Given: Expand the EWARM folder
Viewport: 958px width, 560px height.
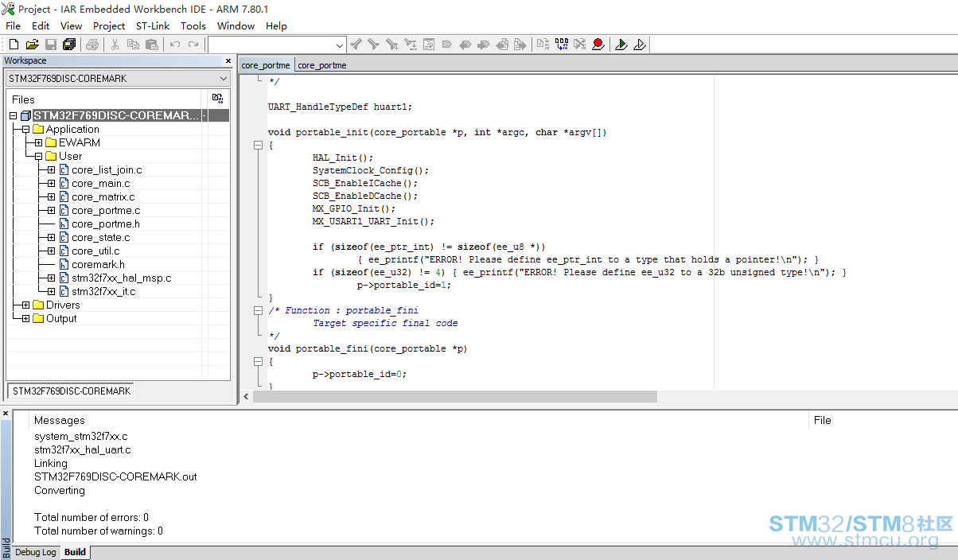Looking at the screenshot, I should 38,142.
